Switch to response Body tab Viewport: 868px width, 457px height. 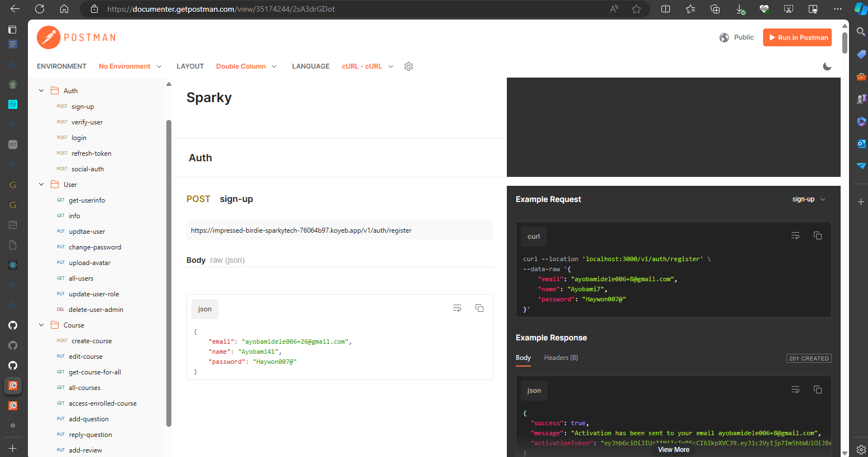coord(523,358)
